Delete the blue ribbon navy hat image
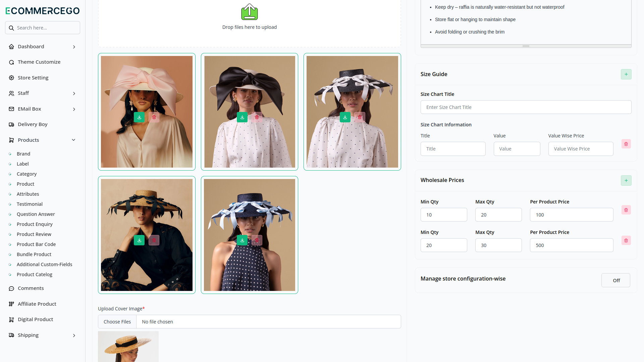 pyautogui.click(x=257, y=240)
